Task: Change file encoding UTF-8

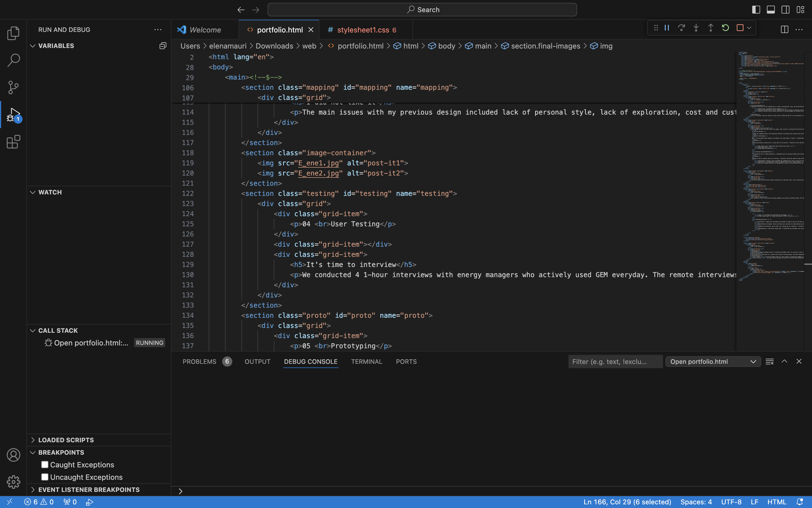Action: (731, 502)
